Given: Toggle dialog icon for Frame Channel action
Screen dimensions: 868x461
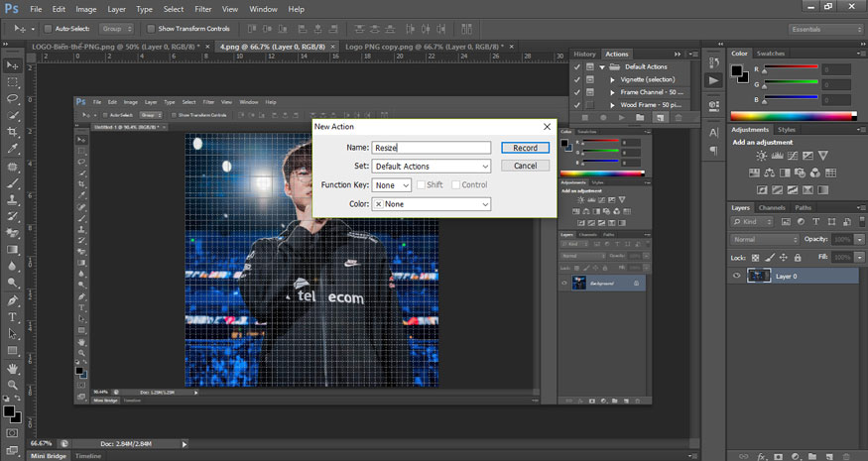Looking at the screenshot, I should [590, 92].
